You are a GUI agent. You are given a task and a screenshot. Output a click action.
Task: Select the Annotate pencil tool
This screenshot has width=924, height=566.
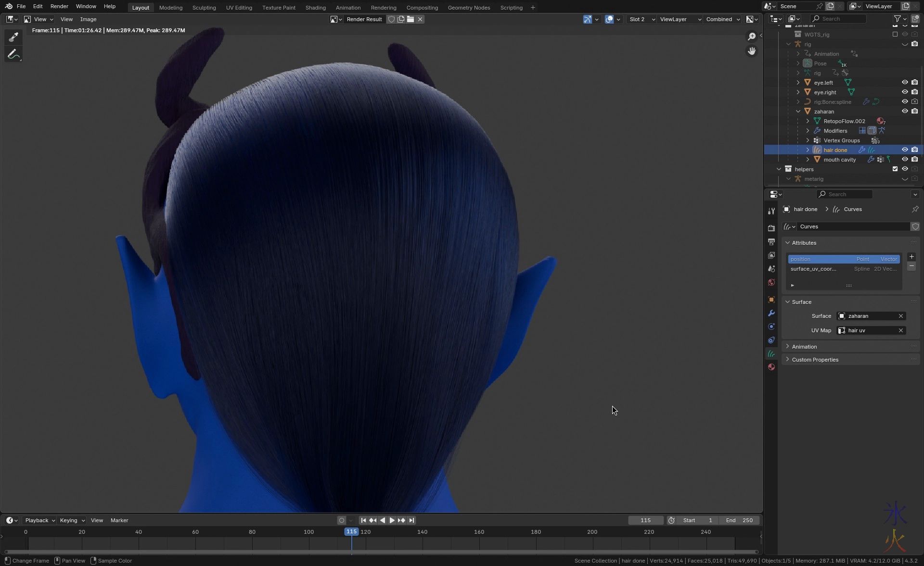[13, 54]
